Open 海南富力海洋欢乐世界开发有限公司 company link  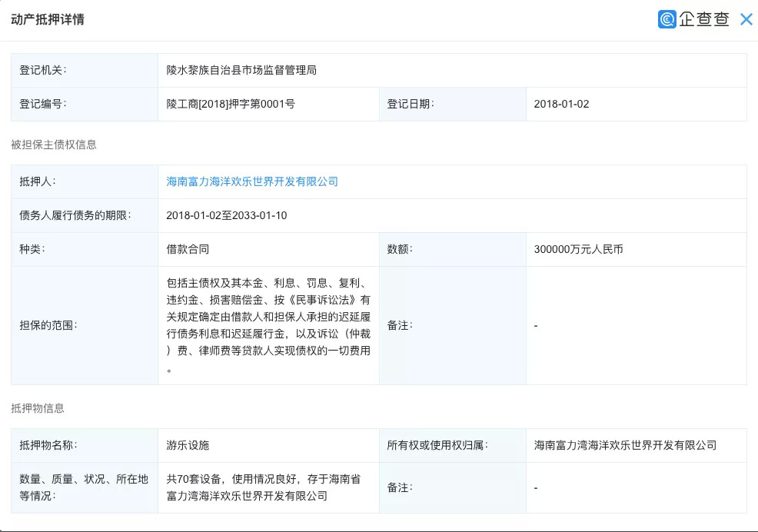tap(252, 181)
